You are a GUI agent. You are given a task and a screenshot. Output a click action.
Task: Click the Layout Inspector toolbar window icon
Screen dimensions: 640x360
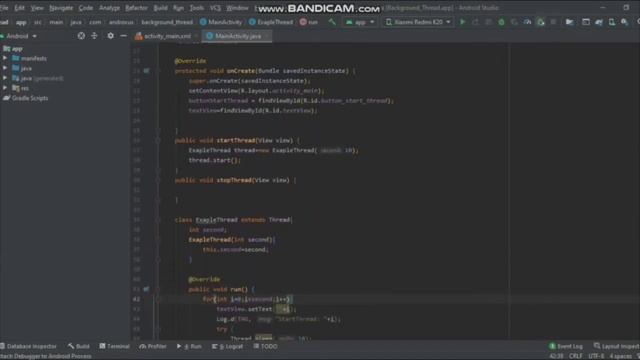tap(586, 22)
